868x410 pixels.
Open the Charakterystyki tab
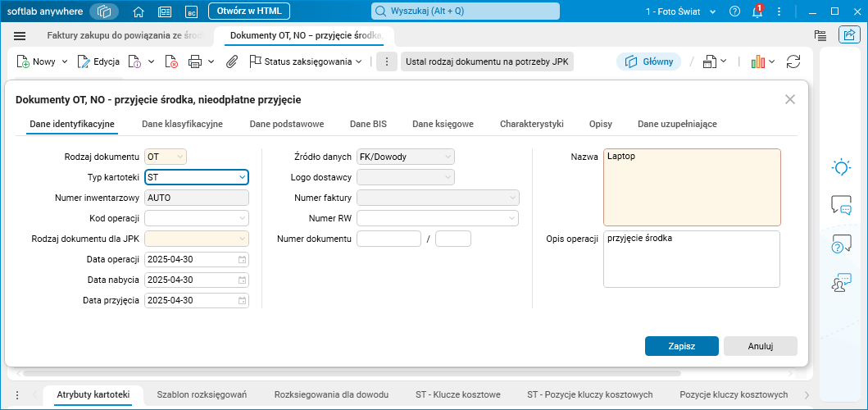(531, 124)
